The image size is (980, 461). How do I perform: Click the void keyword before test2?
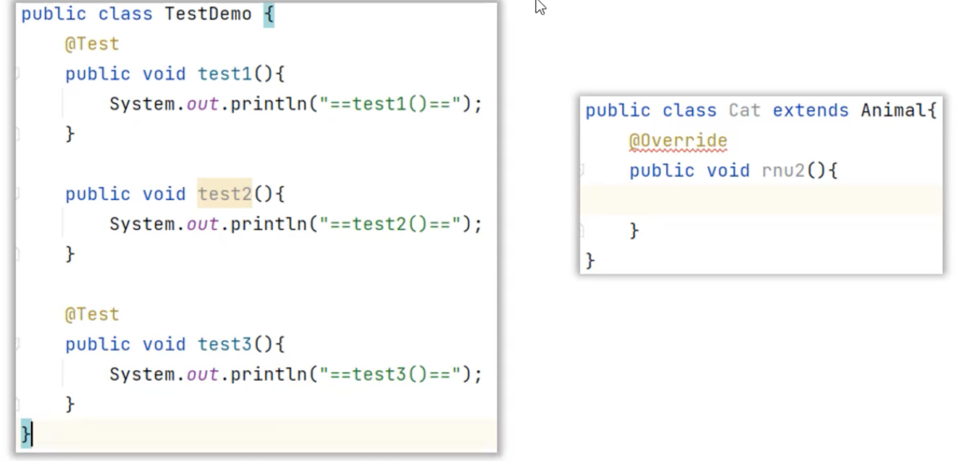coord(164,194)
